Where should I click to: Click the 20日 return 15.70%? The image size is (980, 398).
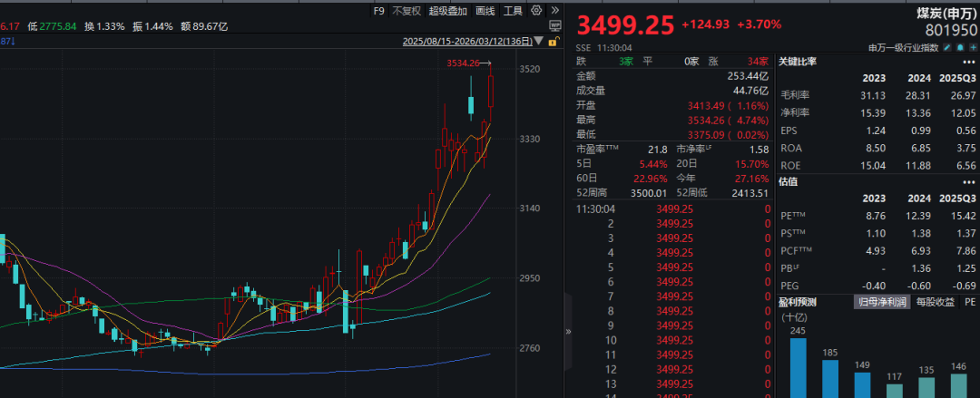coord(753,164)
